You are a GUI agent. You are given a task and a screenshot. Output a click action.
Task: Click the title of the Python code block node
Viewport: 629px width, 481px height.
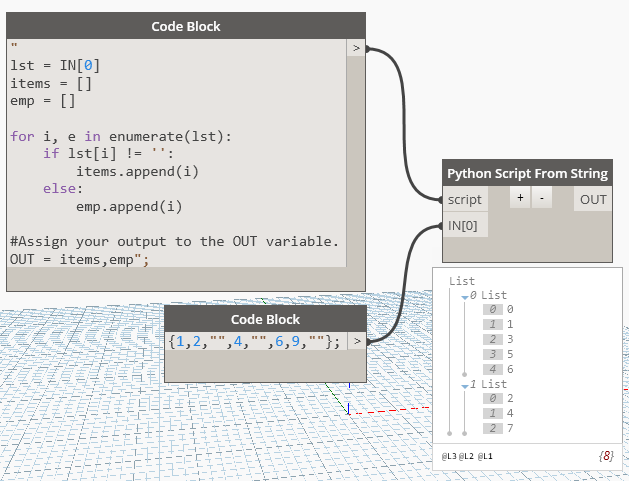186,26
